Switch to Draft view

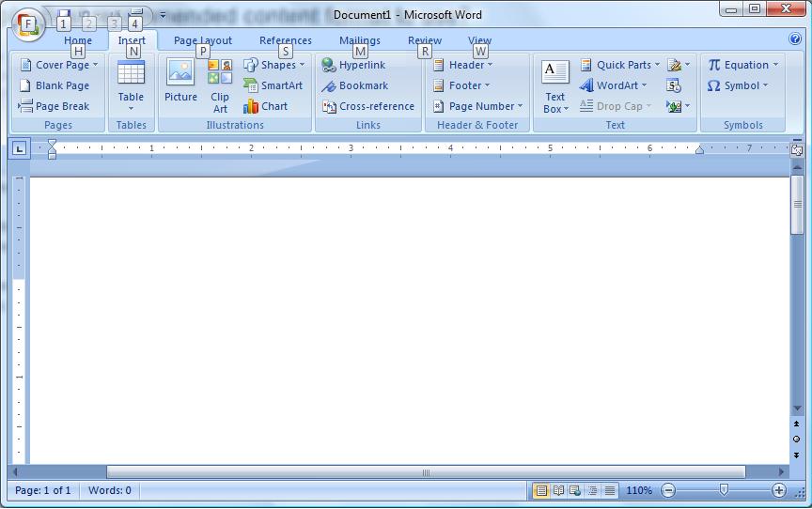point(610,490)
